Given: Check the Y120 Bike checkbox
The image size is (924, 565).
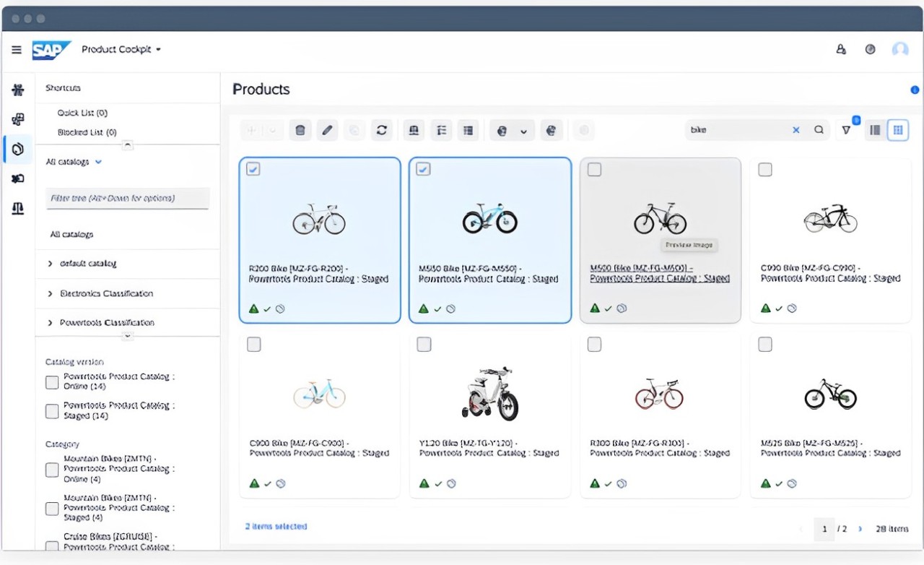Looking at the screenshot, I should 424,344.
